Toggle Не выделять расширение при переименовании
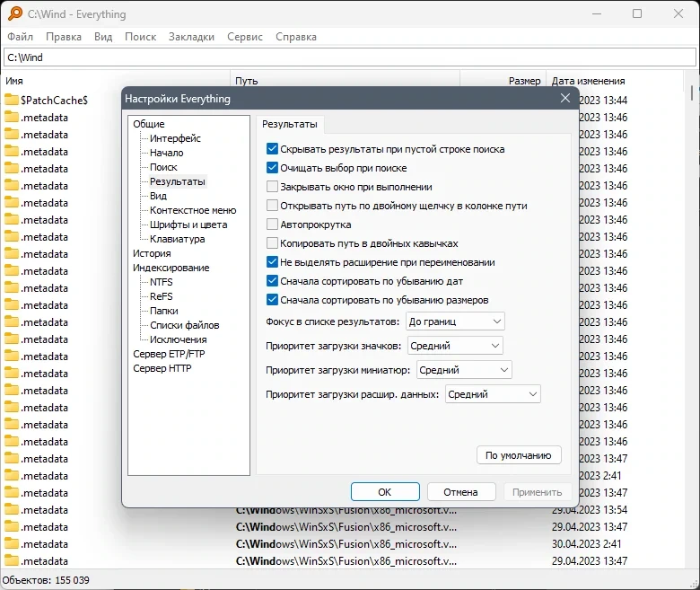This screenshot has height=590, width=700. pyautogui.click(x=272, y=262)
